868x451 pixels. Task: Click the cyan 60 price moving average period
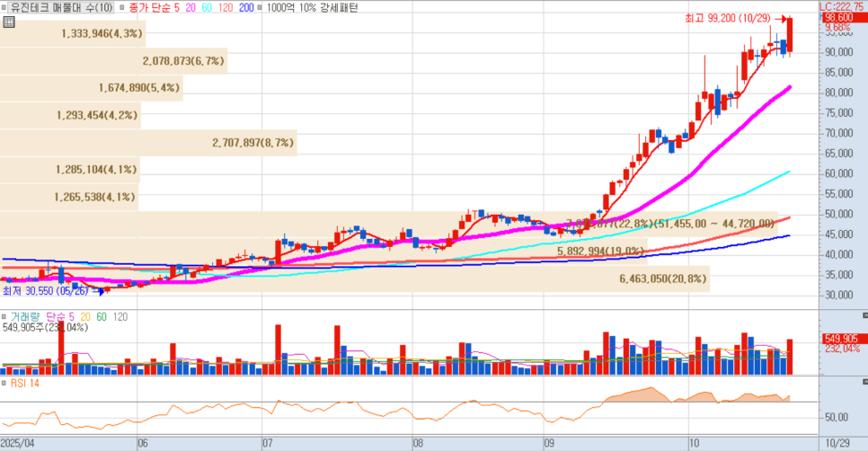click(207, 8)
